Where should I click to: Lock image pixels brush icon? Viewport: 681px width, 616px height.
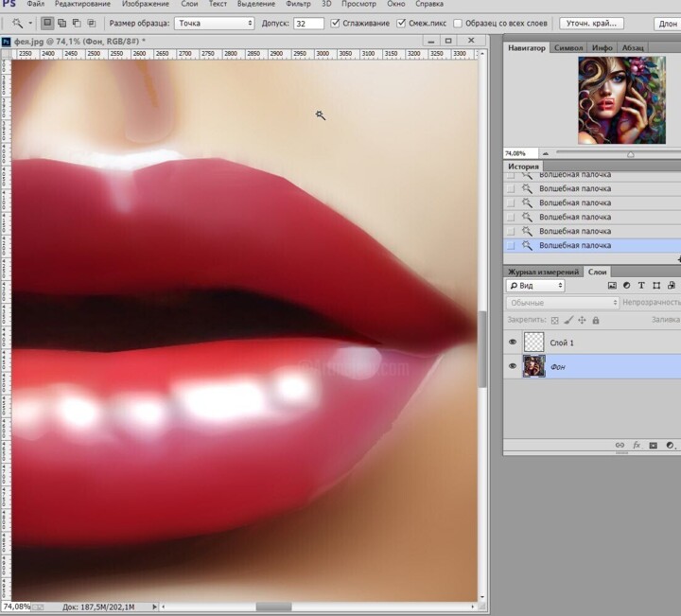tap(568, 320)
